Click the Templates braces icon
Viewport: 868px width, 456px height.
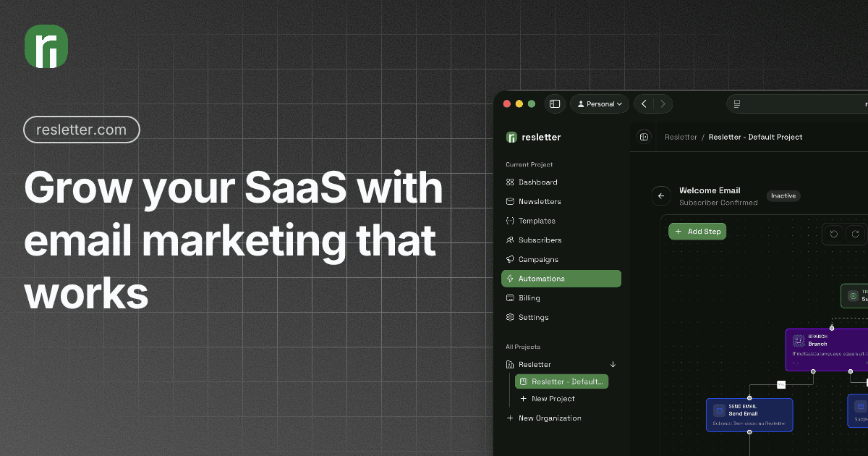(511, 221)
